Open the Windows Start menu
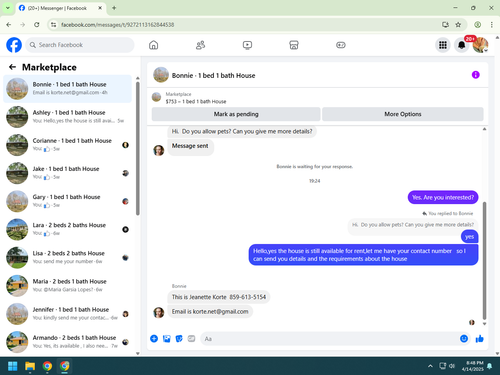This screenshot has width=500, height=375. pos(13,366)
